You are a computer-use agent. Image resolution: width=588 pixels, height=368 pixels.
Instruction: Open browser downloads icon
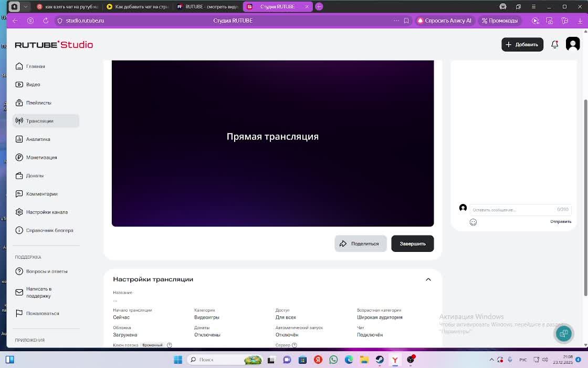click(x=580, y=21)
